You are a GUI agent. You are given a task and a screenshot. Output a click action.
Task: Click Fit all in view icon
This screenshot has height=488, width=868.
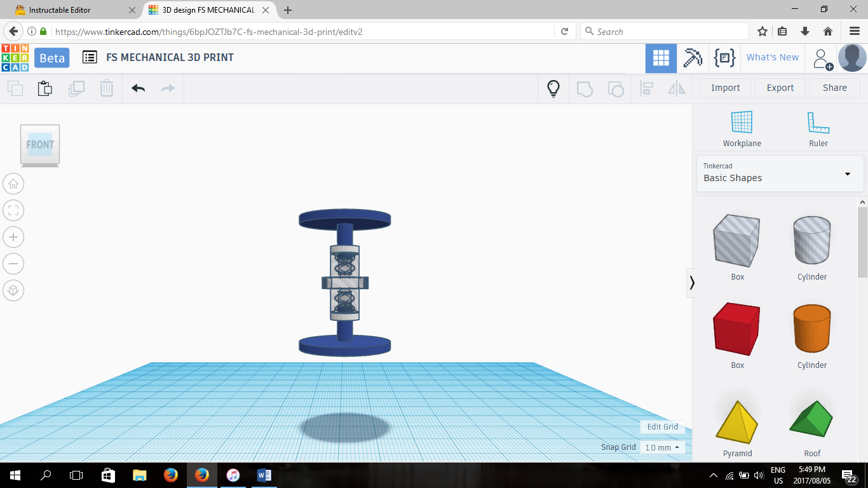[x=13, y=210]
